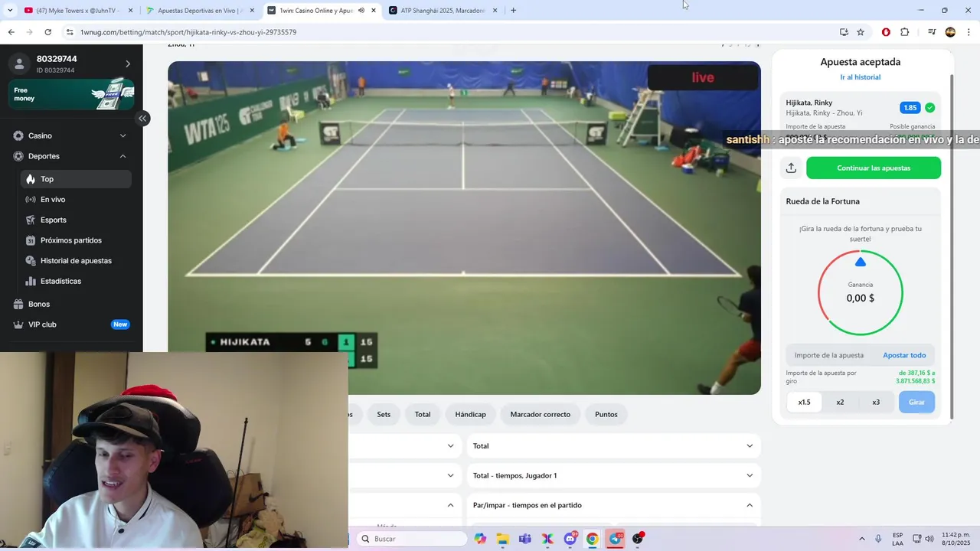Click the live badge on video stream
This screenshot has width=980, height=551.
[703, 77]
